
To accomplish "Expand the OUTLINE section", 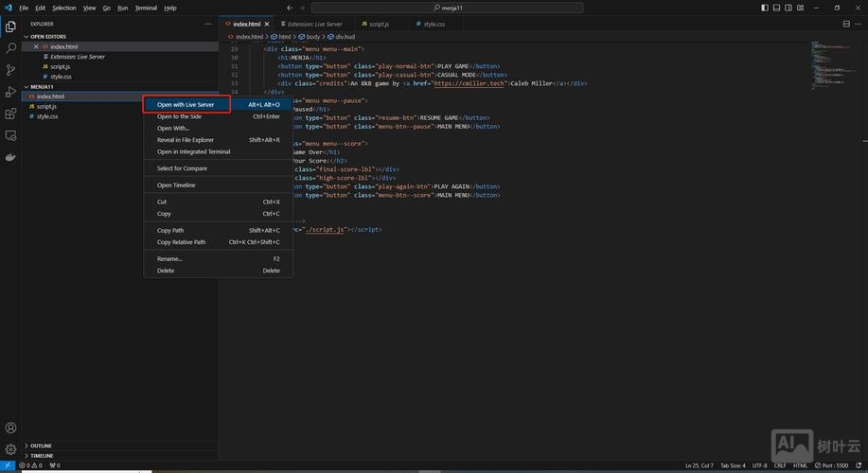I will tap(41, 446).
